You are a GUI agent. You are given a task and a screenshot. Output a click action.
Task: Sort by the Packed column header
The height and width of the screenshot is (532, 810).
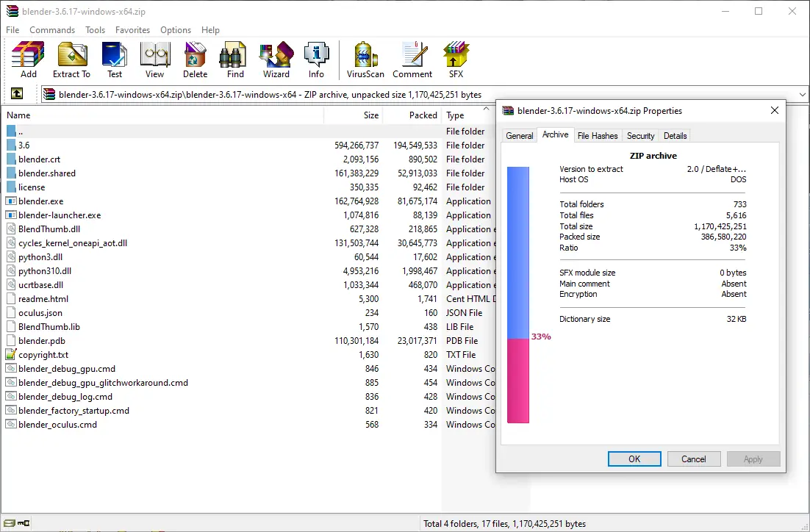pos(412,115)
